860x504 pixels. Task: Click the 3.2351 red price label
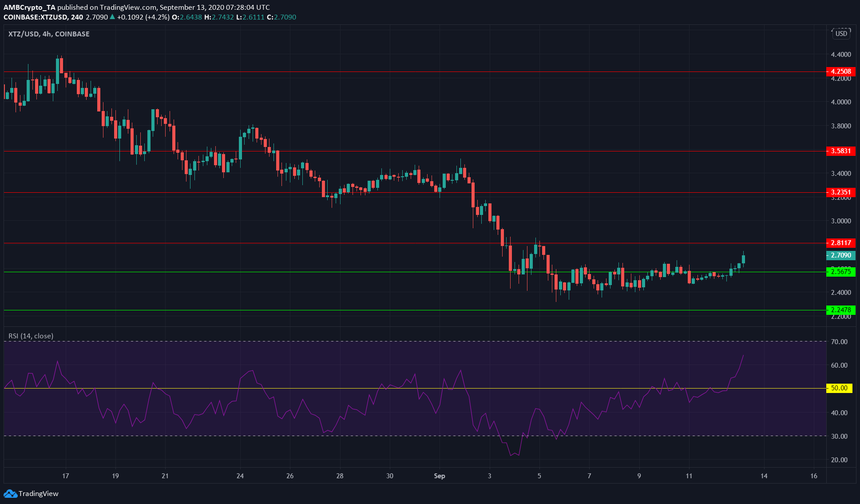tap(841, 192)
